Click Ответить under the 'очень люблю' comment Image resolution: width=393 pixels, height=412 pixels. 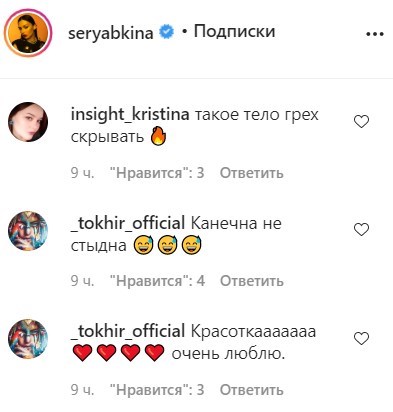point(252,389)
